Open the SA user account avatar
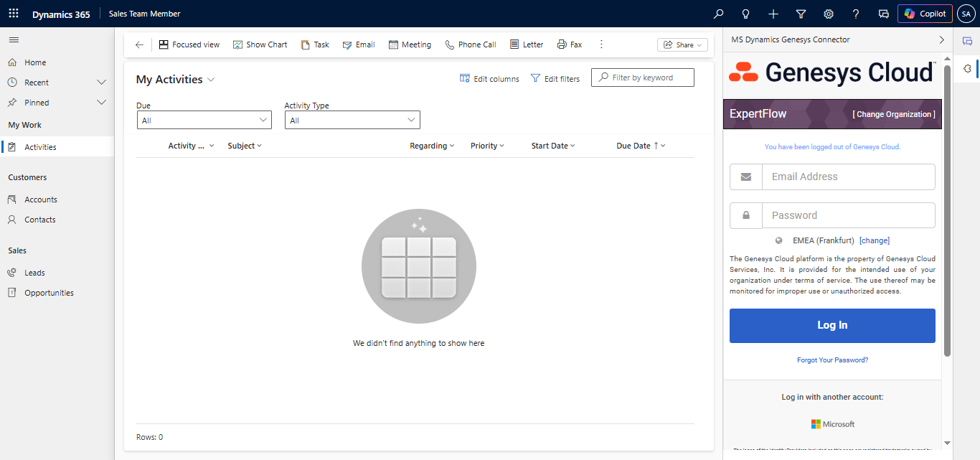Screen dimensions: 980x460 click(966, 14)
